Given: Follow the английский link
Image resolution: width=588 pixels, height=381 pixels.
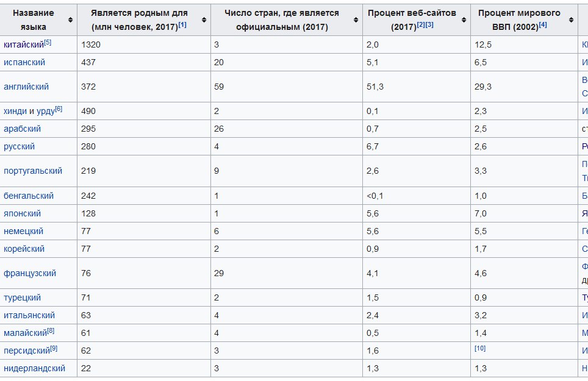Looking at the screenshot, I should tap(26, 87).
